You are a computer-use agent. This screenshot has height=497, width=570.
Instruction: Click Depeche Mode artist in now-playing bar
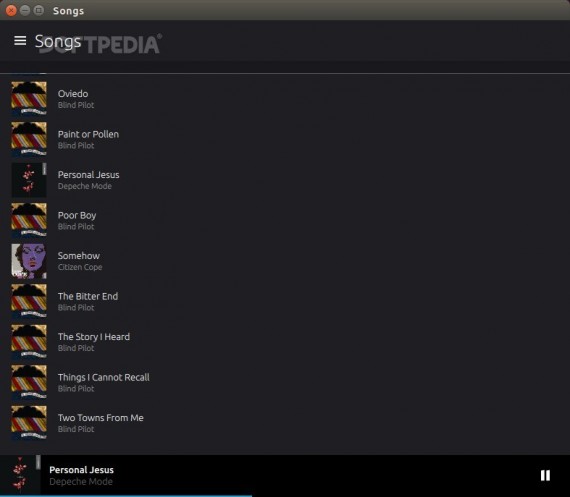point(81,482)
